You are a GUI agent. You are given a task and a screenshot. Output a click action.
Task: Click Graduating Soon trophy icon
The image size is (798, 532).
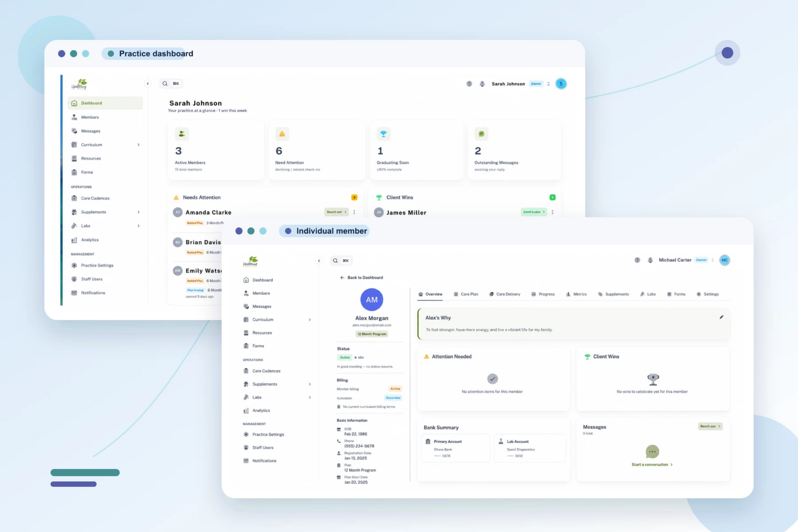click(383, 134)
